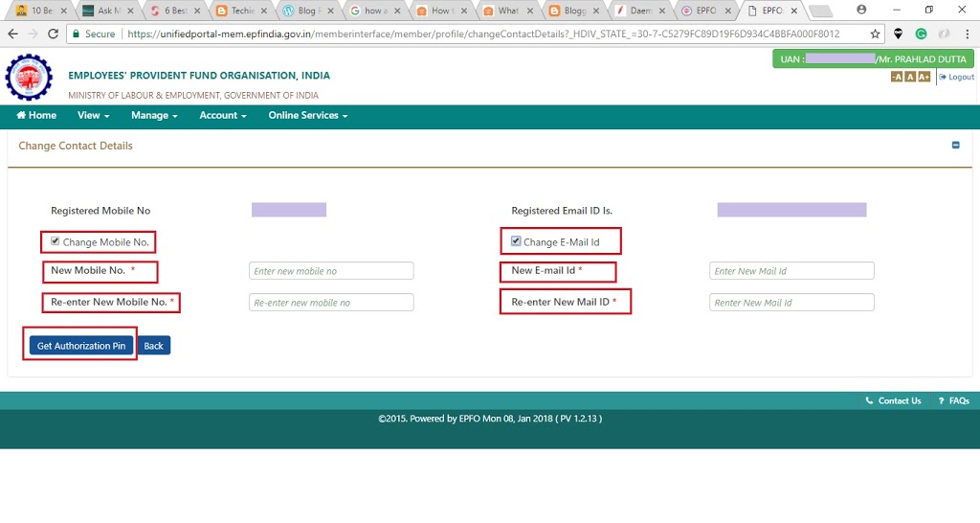The width and height of the screenshot is (980, 523).
Task: Go to Home in navigation bar
Action: [x=36, y=115]
